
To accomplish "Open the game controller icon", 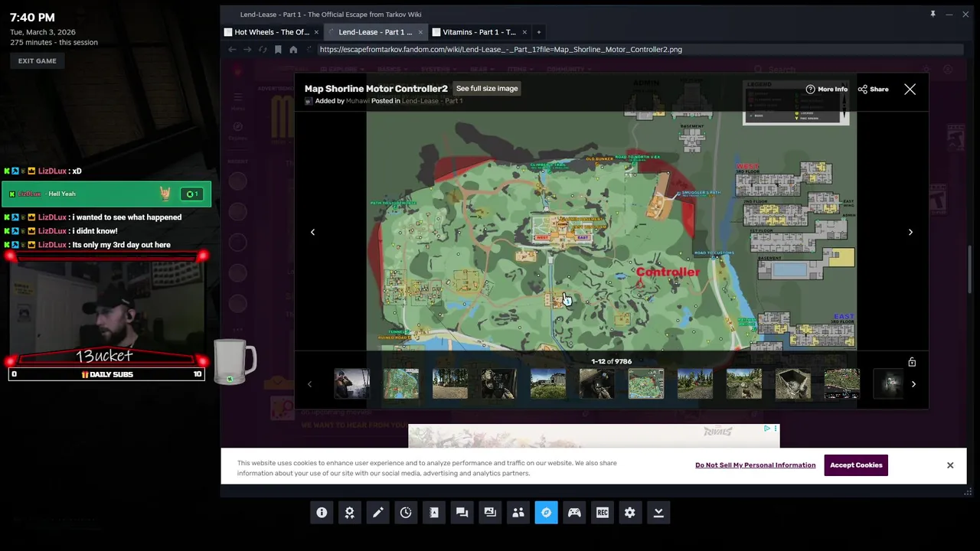I will point(574,513).
